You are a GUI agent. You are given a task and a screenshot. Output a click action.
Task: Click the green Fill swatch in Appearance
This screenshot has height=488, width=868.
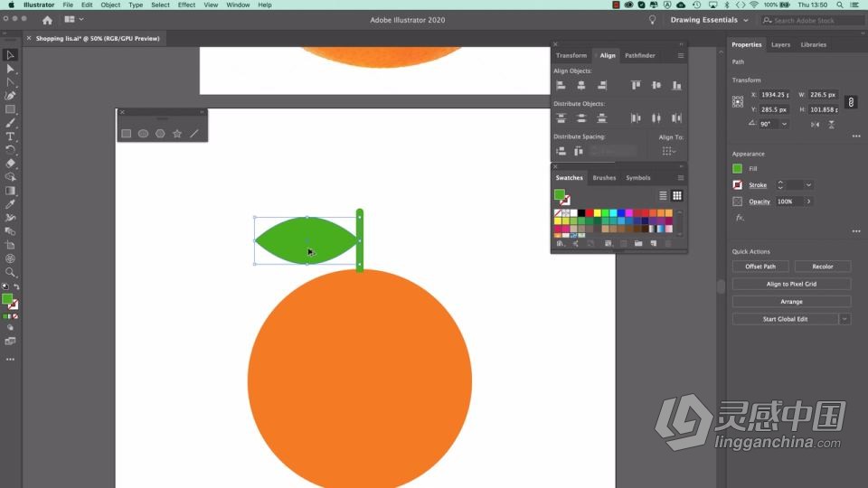pos(738,169)
